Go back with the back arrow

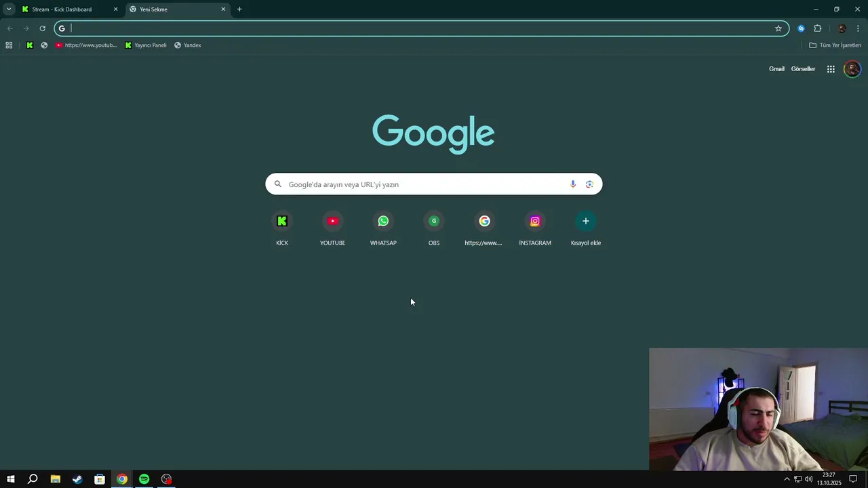pos(9,28)
